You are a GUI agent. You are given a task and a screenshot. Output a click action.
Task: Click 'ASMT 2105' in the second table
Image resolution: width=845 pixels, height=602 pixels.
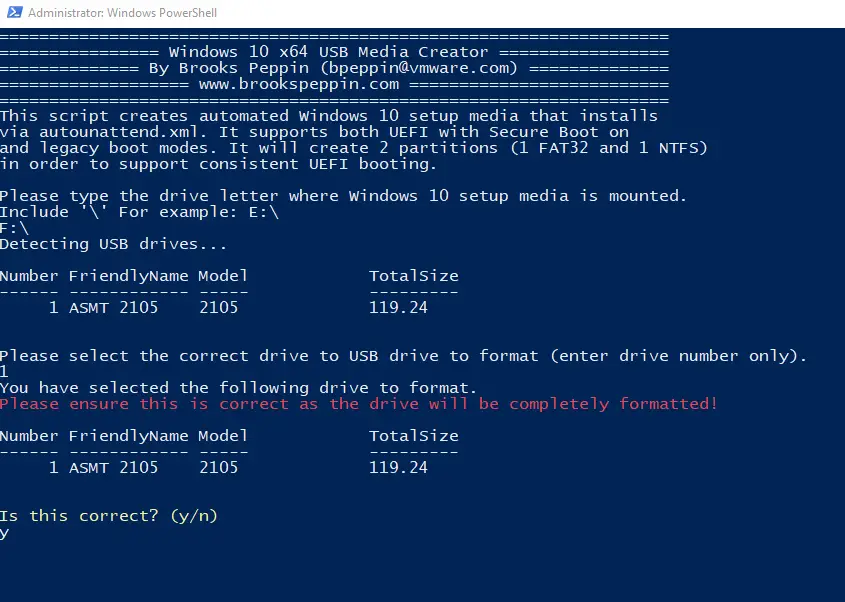113,467
